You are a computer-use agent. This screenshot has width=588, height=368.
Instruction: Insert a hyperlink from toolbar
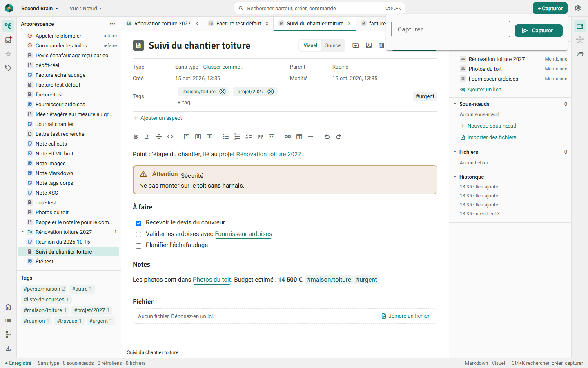pos(288,137)
